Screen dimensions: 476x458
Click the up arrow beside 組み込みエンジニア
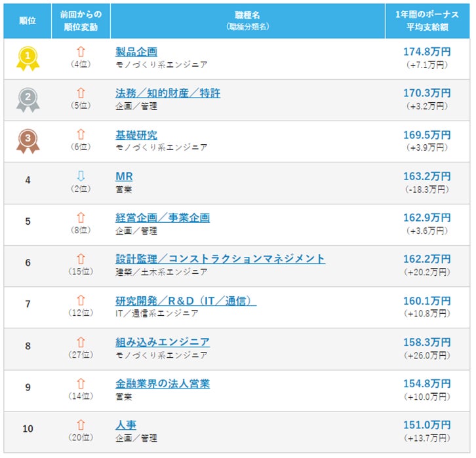click(81, 341)
